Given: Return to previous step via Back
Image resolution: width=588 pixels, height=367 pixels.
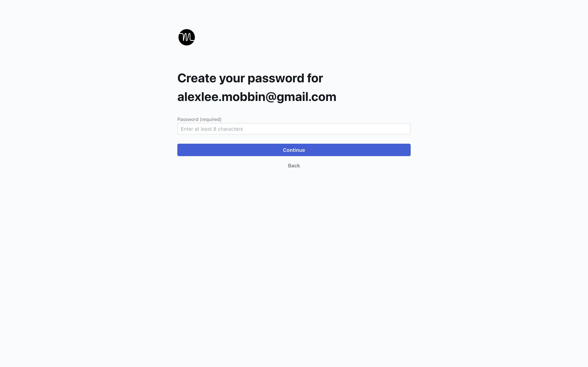Looking at the screenshot, I should [x=294, y=165].
